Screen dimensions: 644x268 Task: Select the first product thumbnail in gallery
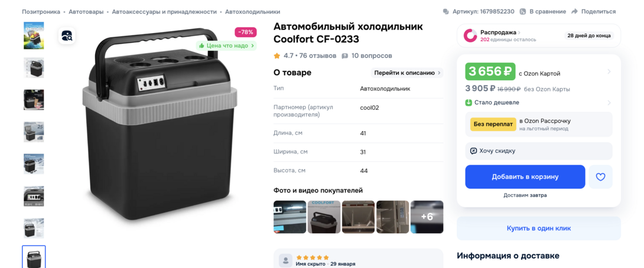pyautogui.click(x=34, y=35)
